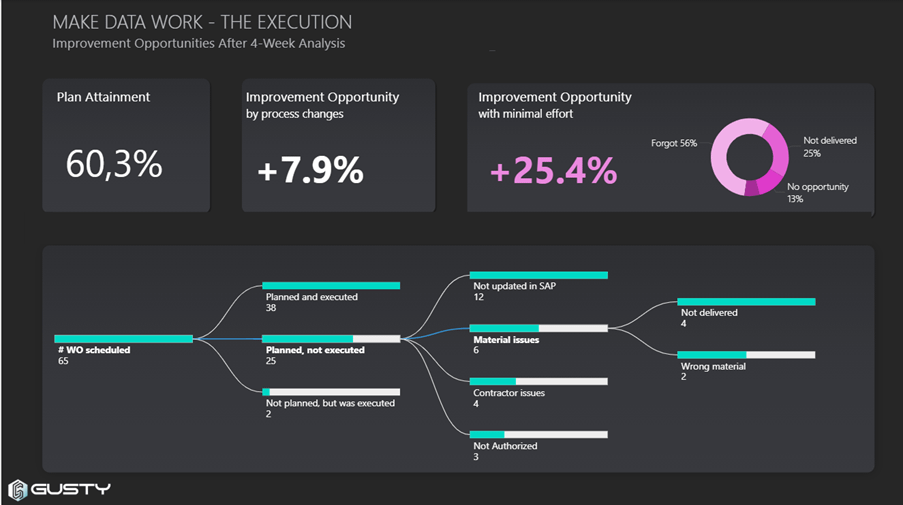The width and height of the screenshot is (903, 505).
Task: Expand the Planned, not executed node
Action: 331,339
